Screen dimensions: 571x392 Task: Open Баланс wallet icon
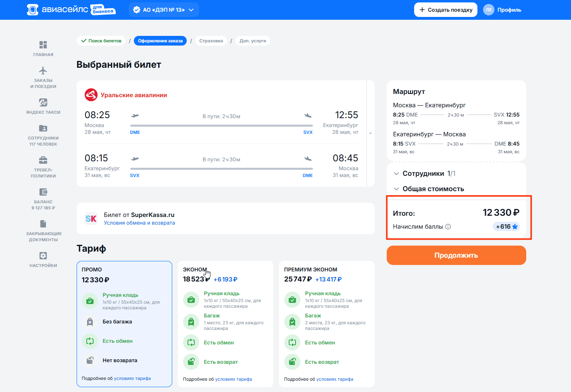pyautogui.click(x=43, y=192)
